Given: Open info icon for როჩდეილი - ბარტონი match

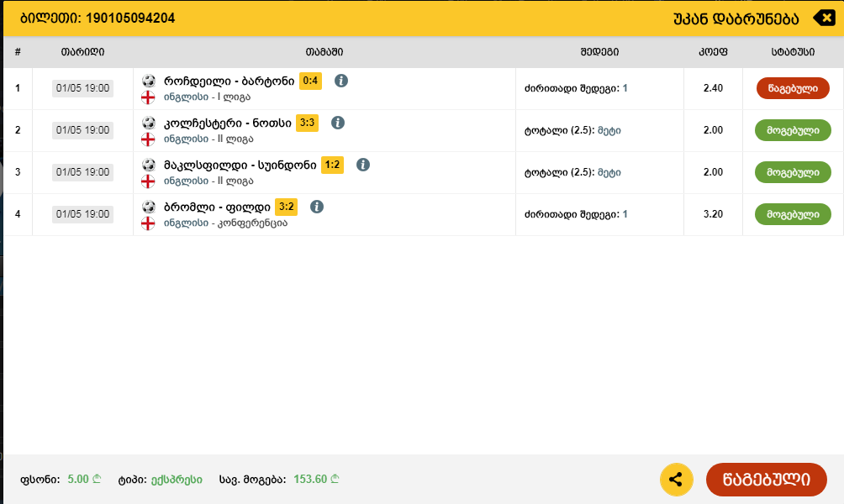Looking at the screenshot, I should [340, 81].
